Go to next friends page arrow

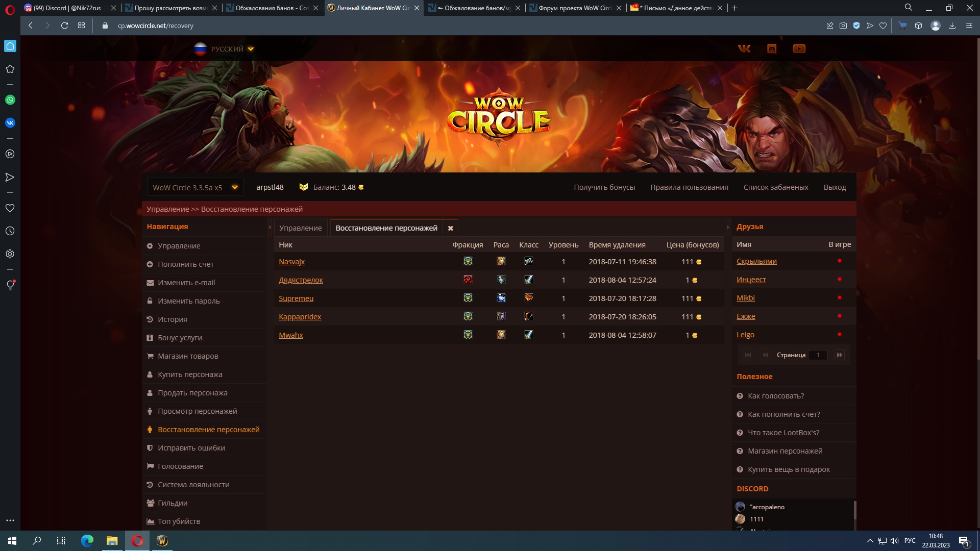[839, 355]
